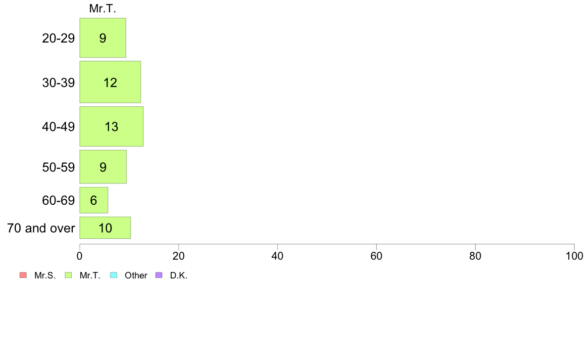588x364 pixels.
Task: Click the red Mr.S. legend swatch
Action: [23, 275]
